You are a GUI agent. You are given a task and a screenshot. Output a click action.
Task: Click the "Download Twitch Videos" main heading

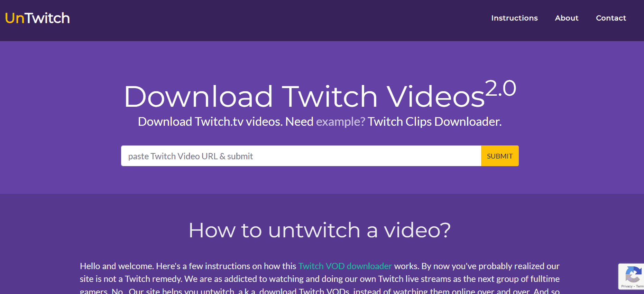coord(304,97)
